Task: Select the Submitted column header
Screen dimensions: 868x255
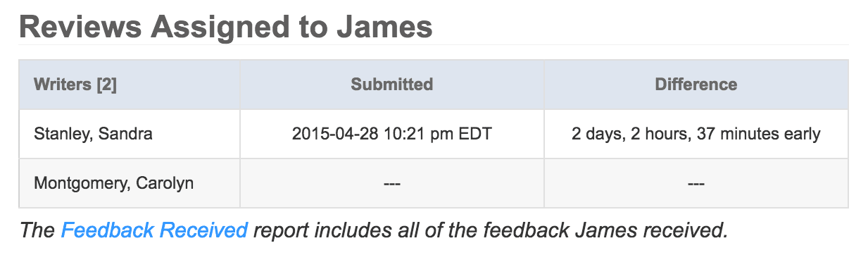Action: (x=392, y=85)
